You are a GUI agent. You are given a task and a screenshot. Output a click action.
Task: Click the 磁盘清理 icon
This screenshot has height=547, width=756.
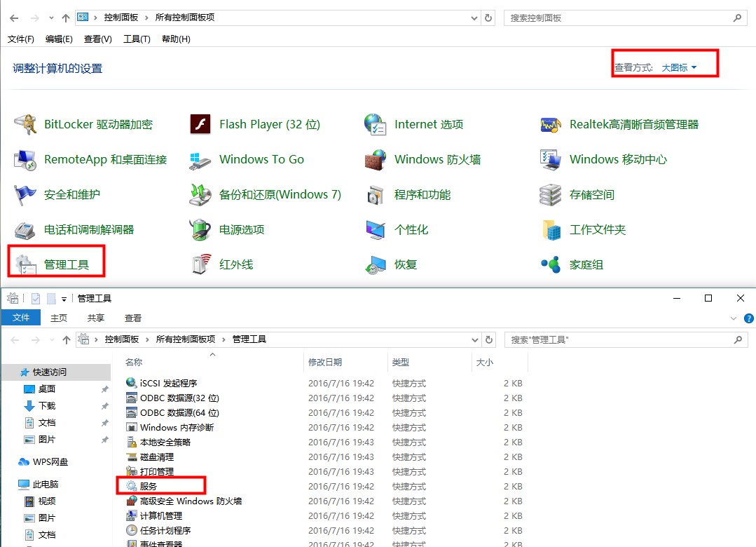131,457
